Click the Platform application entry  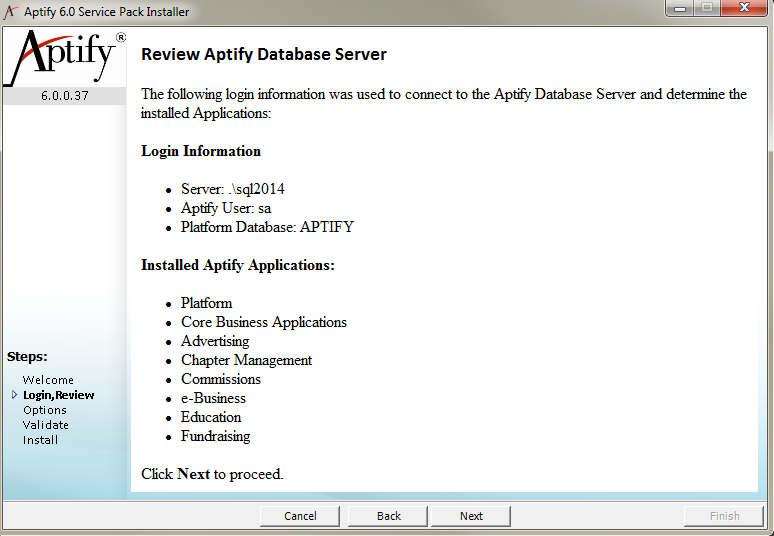pos(206,303)
